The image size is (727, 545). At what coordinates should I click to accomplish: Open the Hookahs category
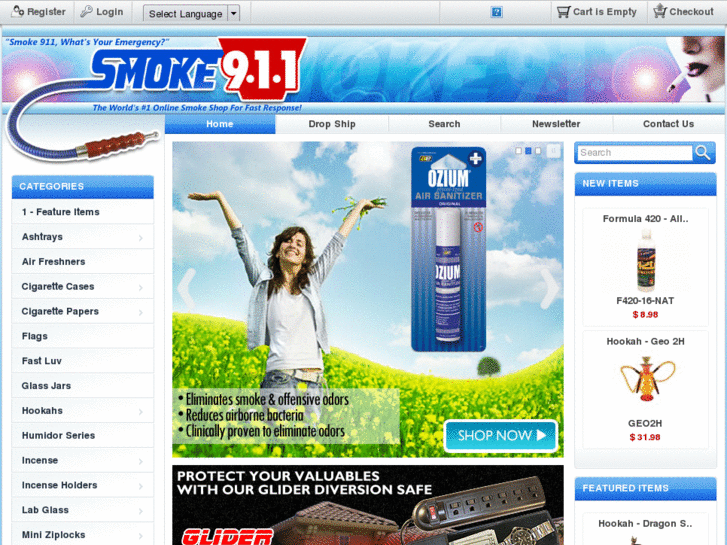click(83, 410)
